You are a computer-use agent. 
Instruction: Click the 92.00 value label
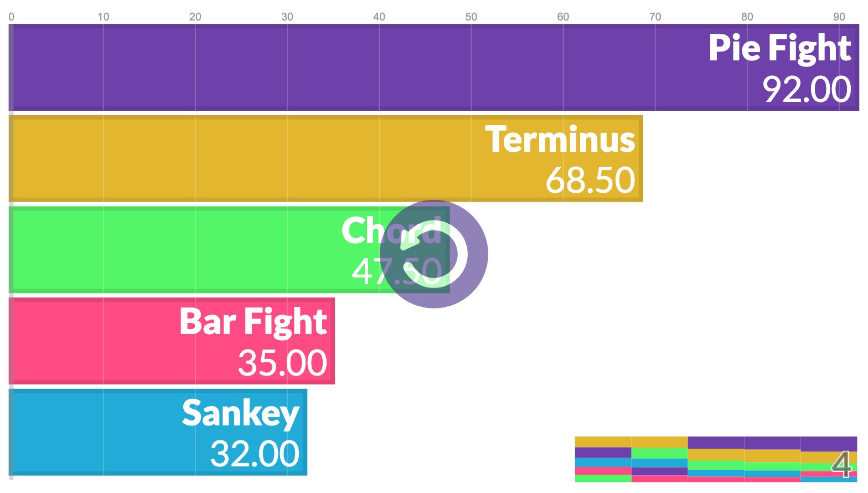tap(807, 89)
